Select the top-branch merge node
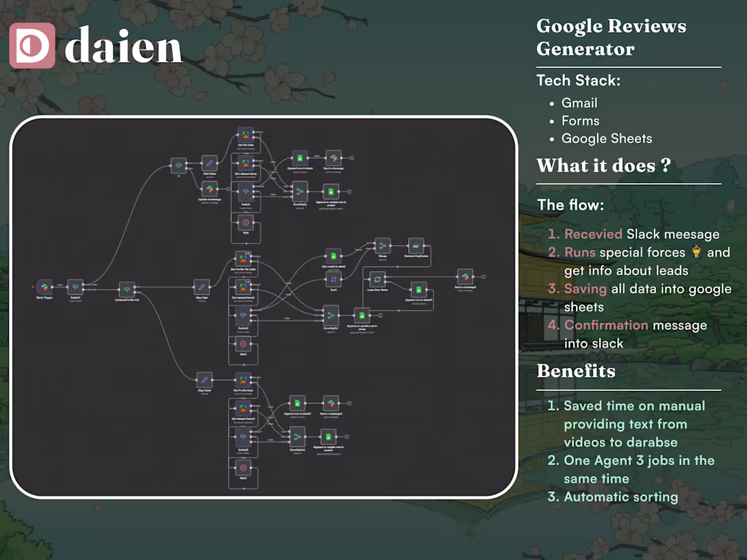This screenshot has height=560, width=747. (299, 191)
